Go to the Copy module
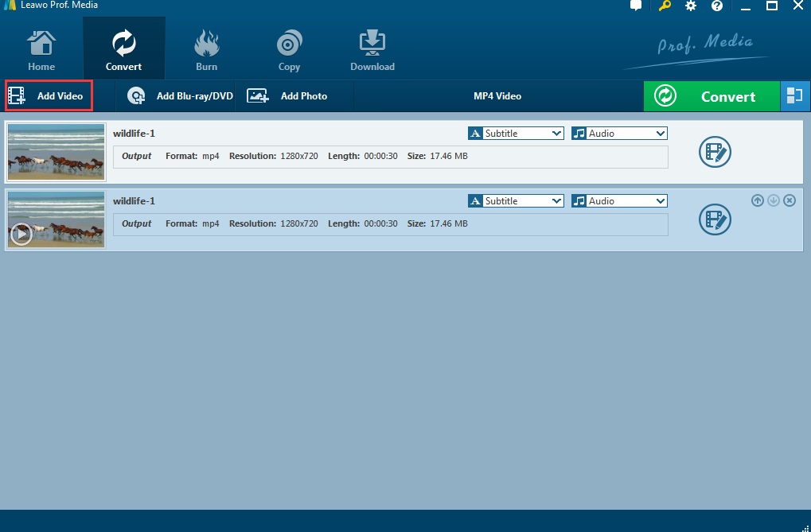811x532 pixels. click(x=289, y=50)
